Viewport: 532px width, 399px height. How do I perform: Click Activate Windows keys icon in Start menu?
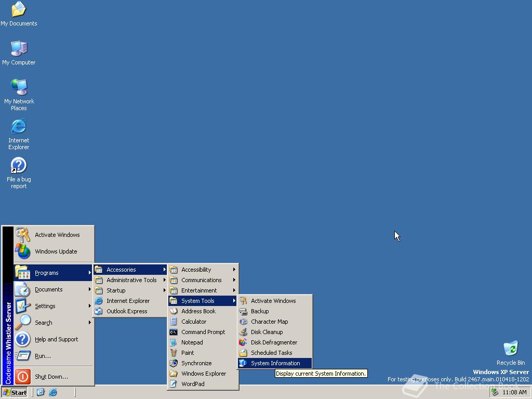click(23, 235)
